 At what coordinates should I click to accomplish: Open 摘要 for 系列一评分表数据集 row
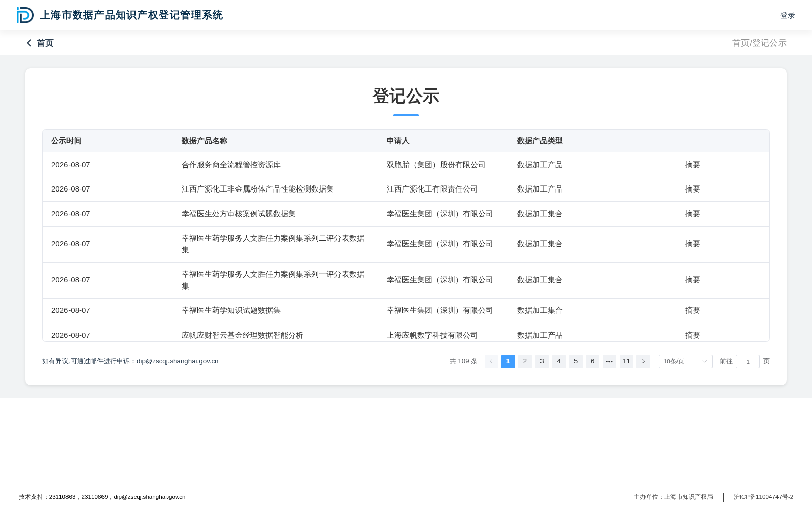[692, 280]
